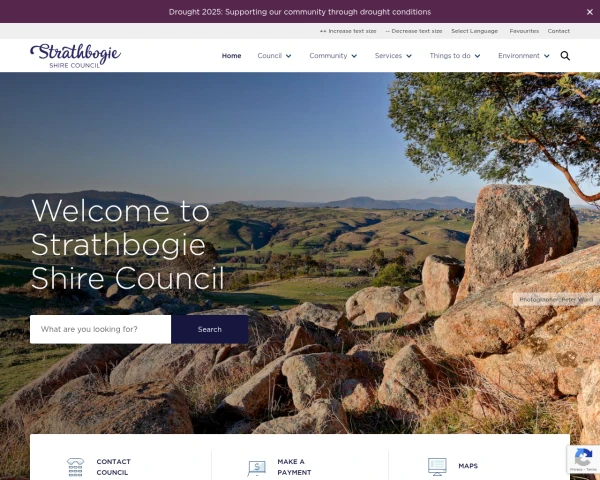Open the Environment menu
The height and width of the screenshot is (480, 600).
click(523, 56)
